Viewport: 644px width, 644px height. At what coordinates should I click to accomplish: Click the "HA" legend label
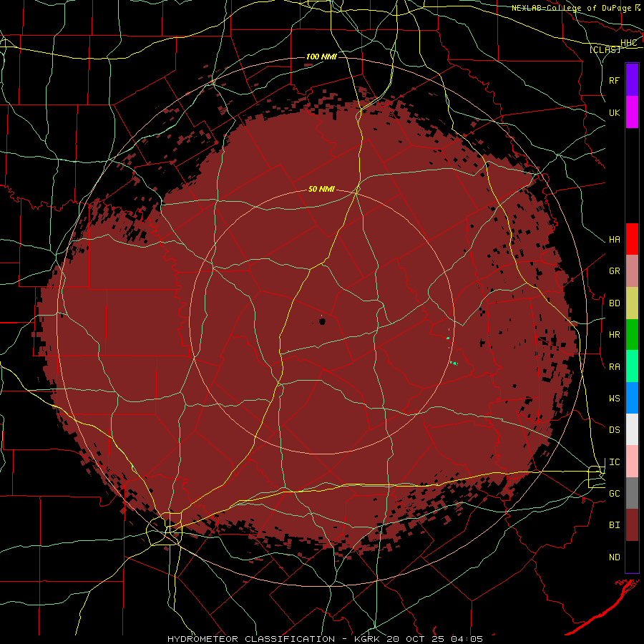tap(615, 240)
